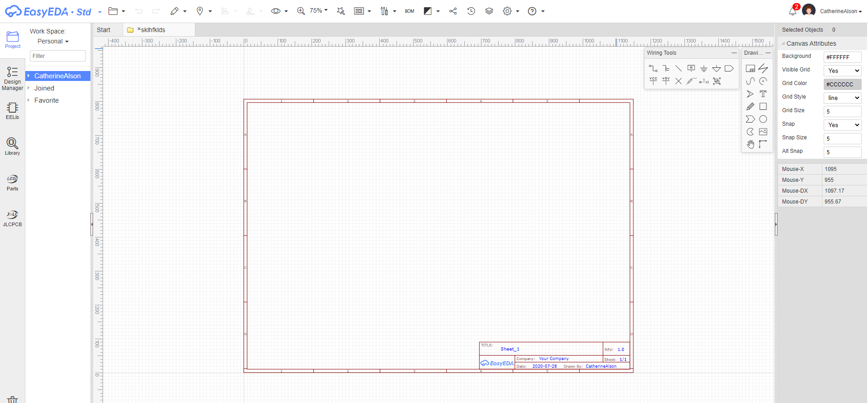Click the layers stack toolbar icon
The height and width of the screenshot is (403, 868).
click(489, 11)
